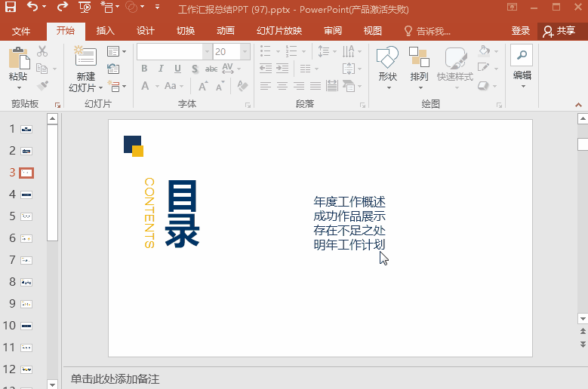Open the Arrange options
588x389 pixels.
click(419, 67)
